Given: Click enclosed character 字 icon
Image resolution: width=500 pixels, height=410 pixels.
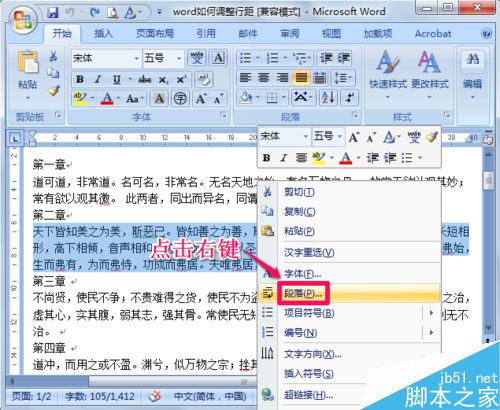Looking at the screenshot, I should (x=180, y=98).
